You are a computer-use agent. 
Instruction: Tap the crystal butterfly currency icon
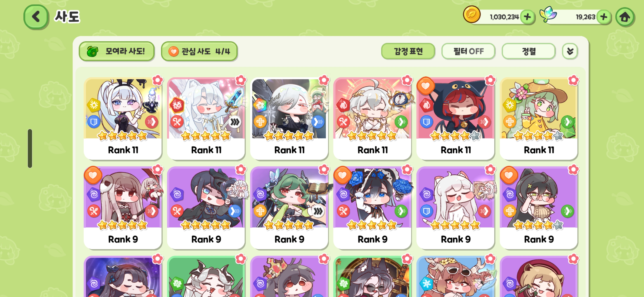coord(548,14)
